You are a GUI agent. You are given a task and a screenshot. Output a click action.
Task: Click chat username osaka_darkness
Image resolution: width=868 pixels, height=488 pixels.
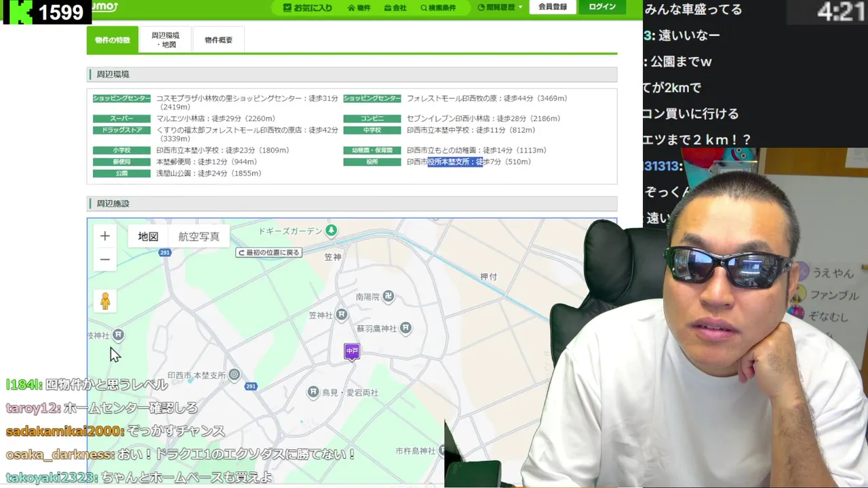click(60, 454)
